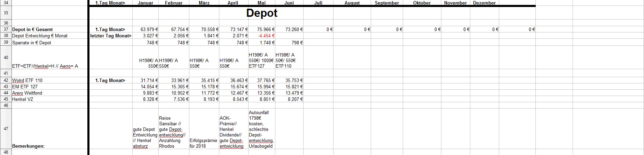644x155 pixels.
Task: Select the 'November' month header cell
Action: tap(455, 3)
